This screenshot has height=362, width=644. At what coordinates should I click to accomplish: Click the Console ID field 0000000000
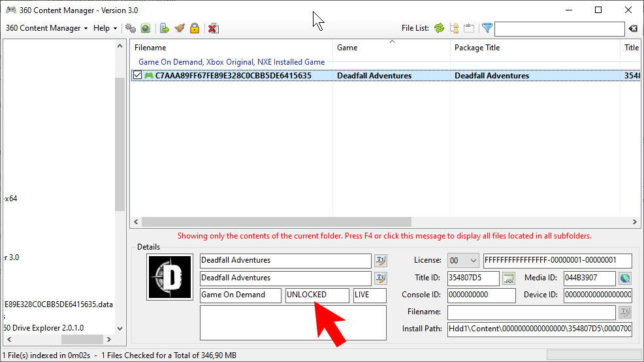coord(481,295)
